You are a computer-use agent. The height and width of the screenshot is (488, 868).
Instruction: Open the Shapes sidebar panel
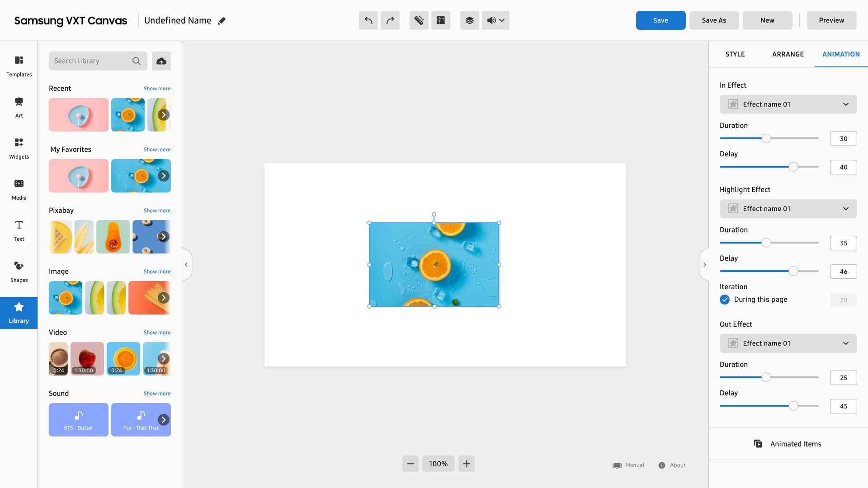click(19, 272)
